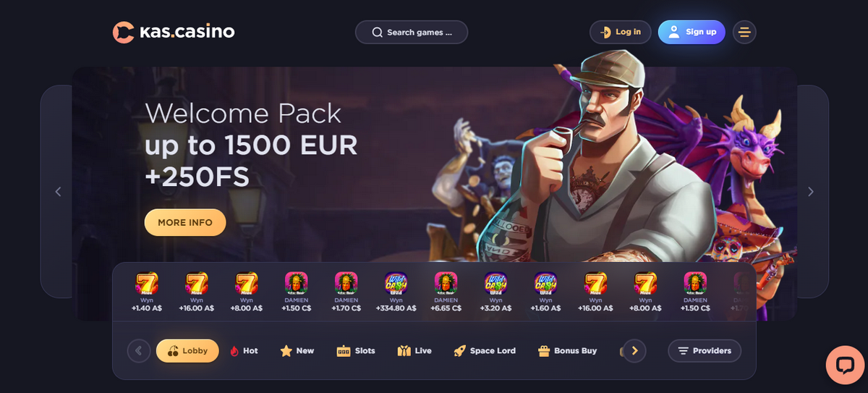Click the Search games field

[x=412, y=32]
